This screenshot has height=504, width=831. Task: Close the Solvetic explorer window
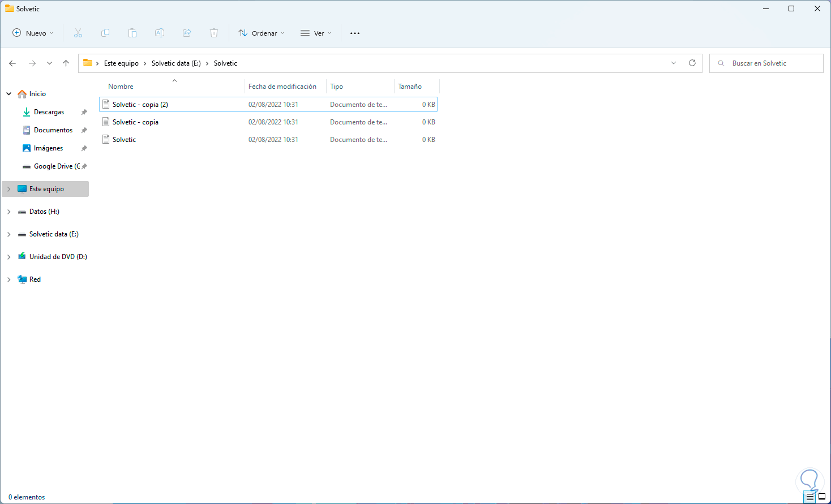pyautogui.click(x=817, y=9)
